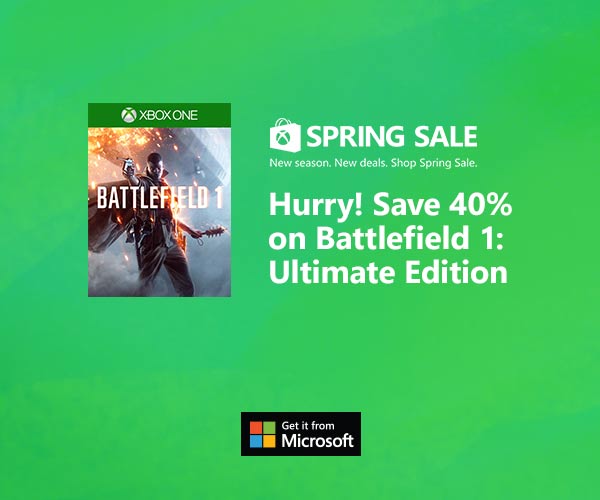
Task: Click the Hurry! Save 40% headline
Action: [x=390, y=205]
